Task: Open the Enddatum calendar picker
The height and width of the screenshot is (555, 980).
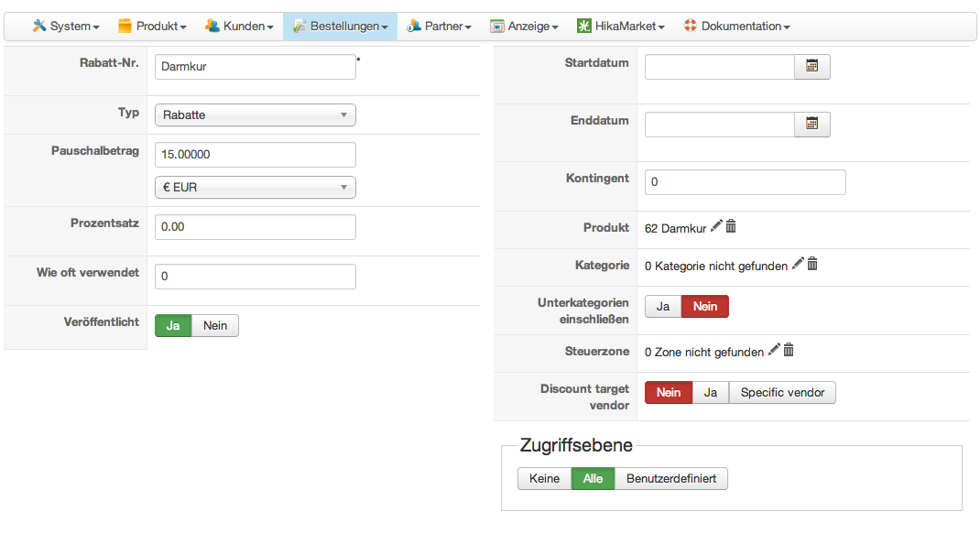Action: tap(811, 125)
